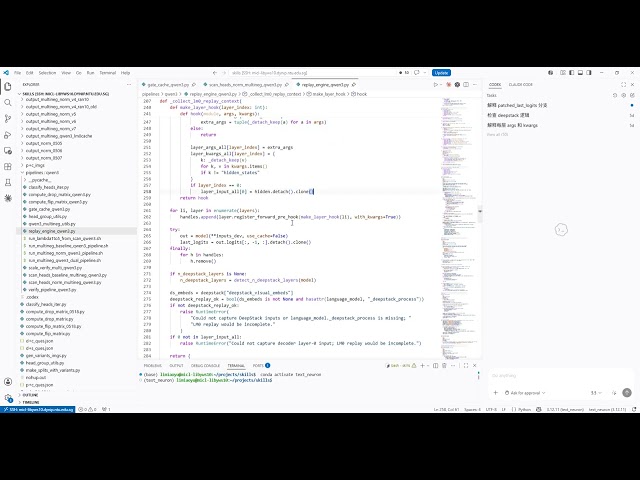Click the View all tasks link

(497, 134)
